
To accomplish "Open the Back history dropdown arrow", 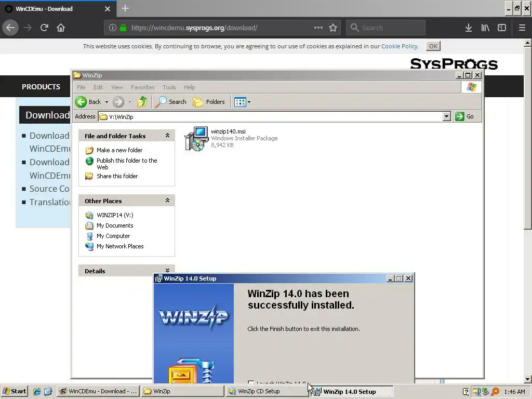I will tap(107, 102).
